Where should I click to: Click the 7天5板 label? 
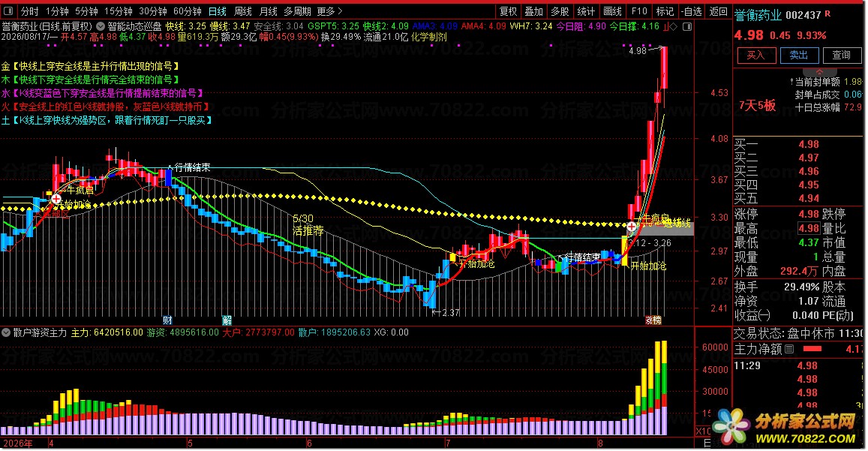757,105
